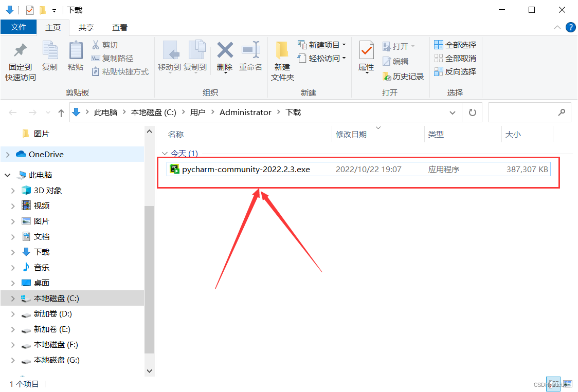Image resolution: width=578 pixels, height=392 pixels.
Task: Open the 查看 ribbon tab
Action: 119,28
